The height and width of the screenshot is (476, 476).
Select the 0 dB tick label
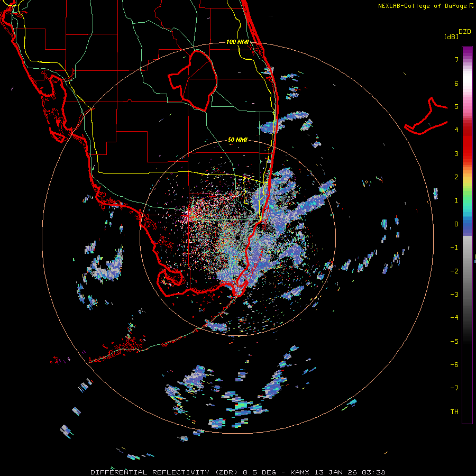[x=456, y=224]
